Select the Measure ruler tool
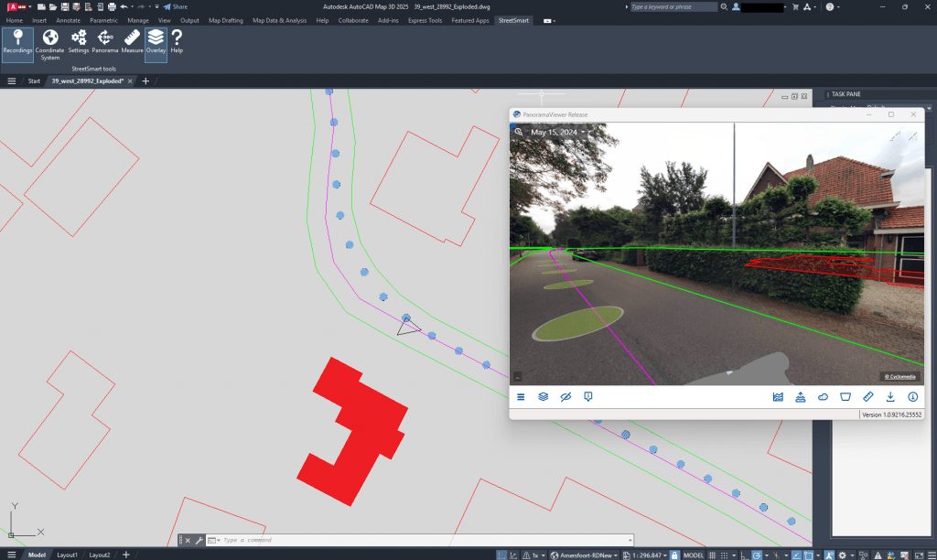 tap(132, 42)
